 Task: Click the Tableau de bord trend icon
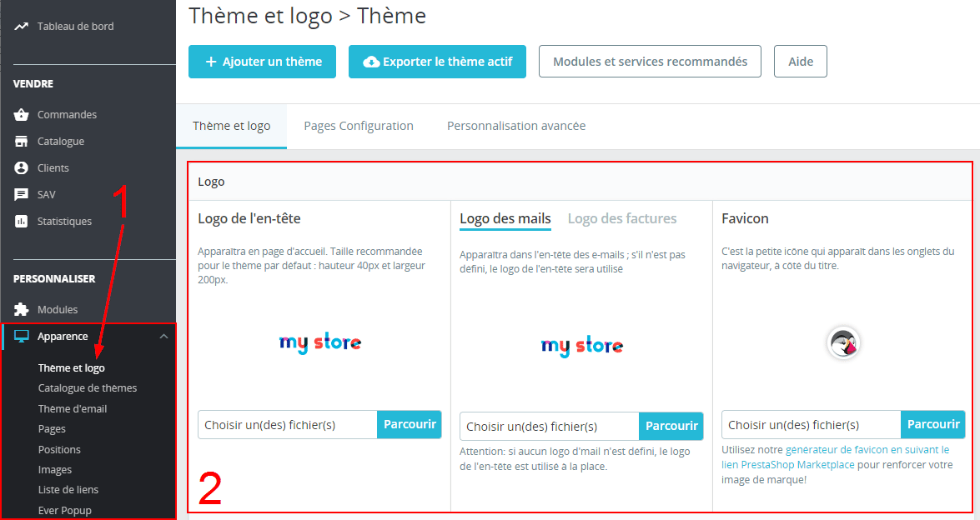22,27
